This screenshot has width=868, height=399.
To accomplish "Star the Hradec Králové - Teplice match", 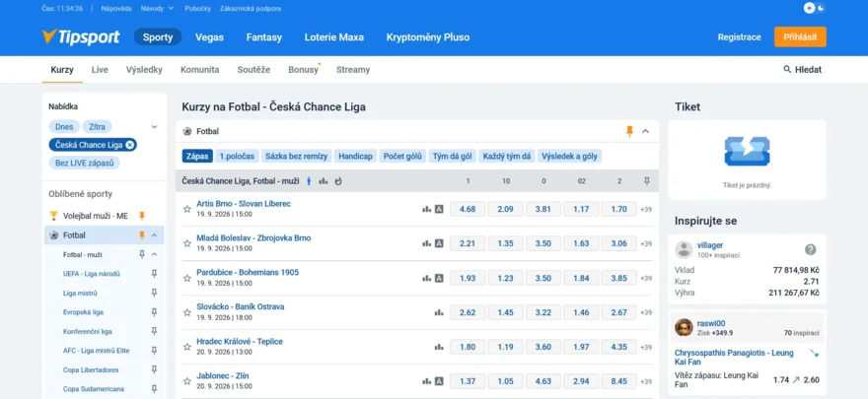I will coord(187,347).
